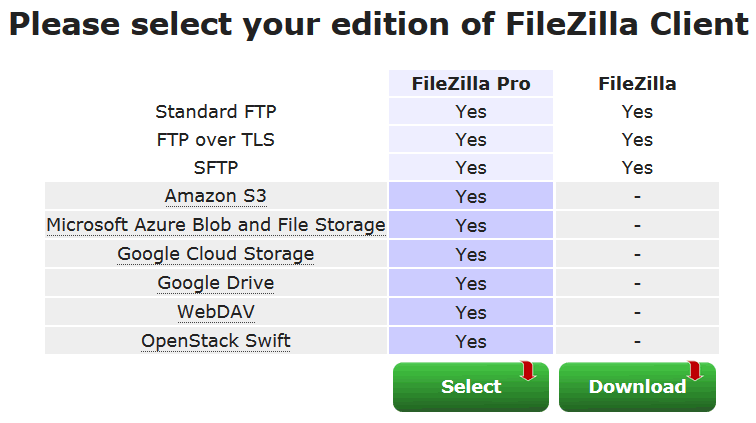Click red arrow icon on Select button
756x423 pixels.
(x=528, y=370)
